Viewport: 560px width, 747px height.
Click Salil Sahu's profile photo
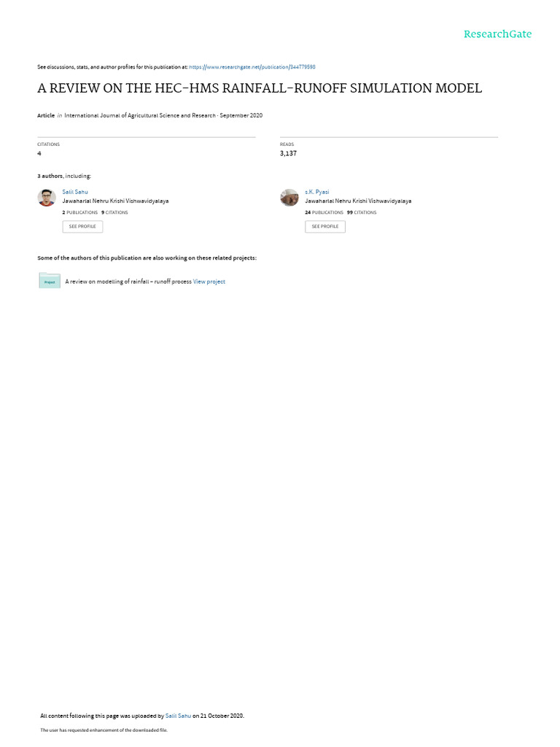point(47,197)
